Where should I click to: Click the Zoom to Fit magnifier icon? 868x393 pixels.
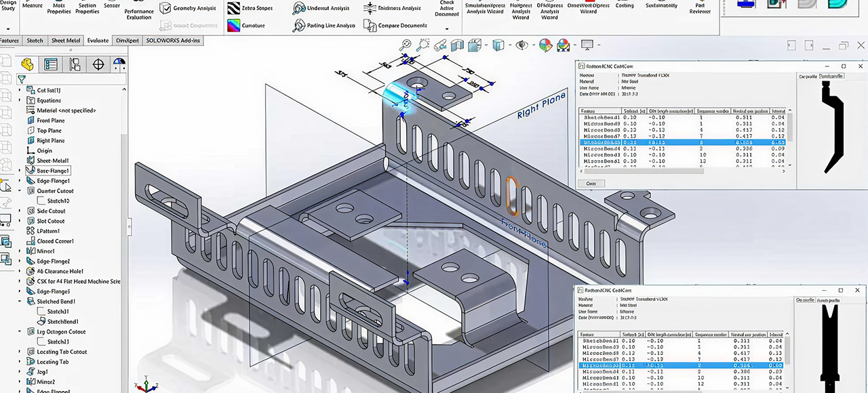click(x=407, y=45)
